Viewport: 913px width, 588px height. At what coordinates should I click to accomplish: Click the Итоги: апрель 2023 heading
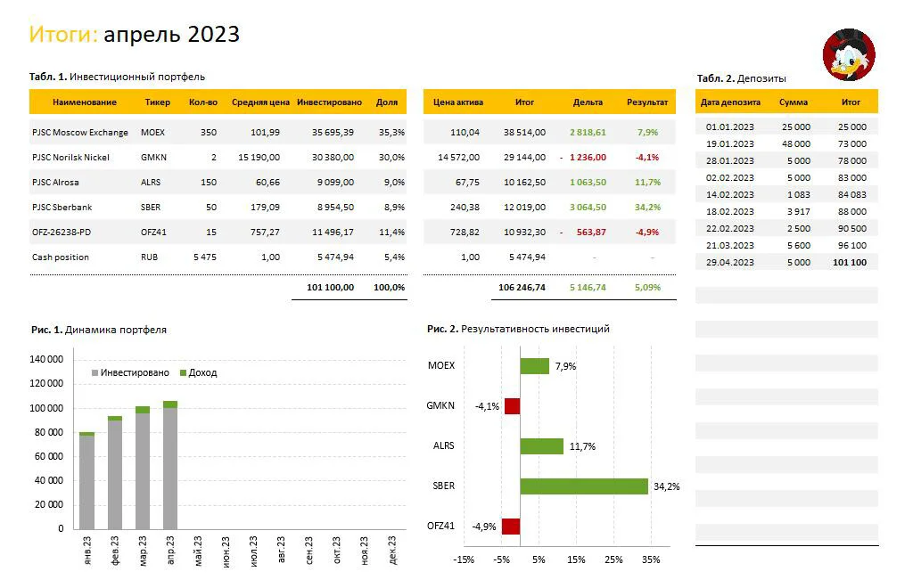[x=135, y=35]
